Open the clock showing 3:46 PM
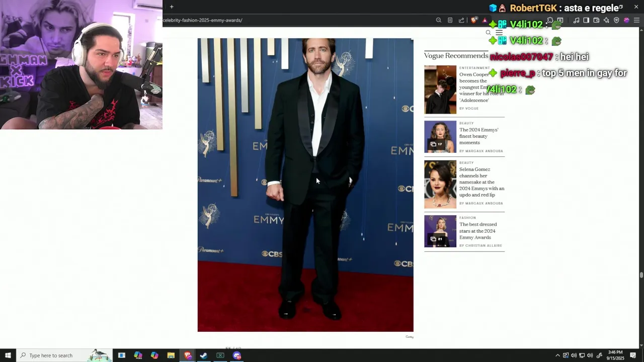 pyautogui.click(x=616, y=355)
